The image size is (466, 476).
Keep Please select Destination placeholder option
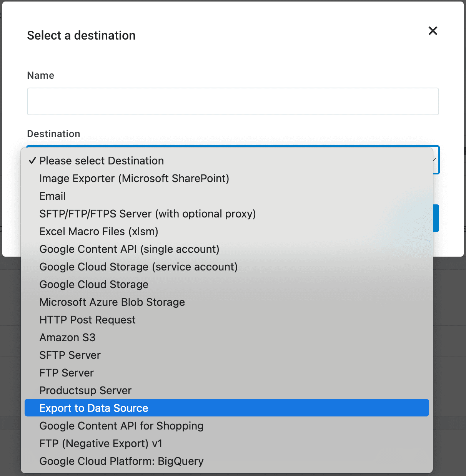[102, 161]
